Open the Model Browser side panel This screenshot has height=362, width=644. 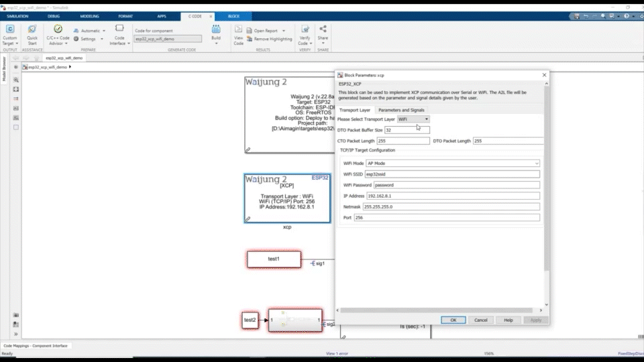pos(4,69)
